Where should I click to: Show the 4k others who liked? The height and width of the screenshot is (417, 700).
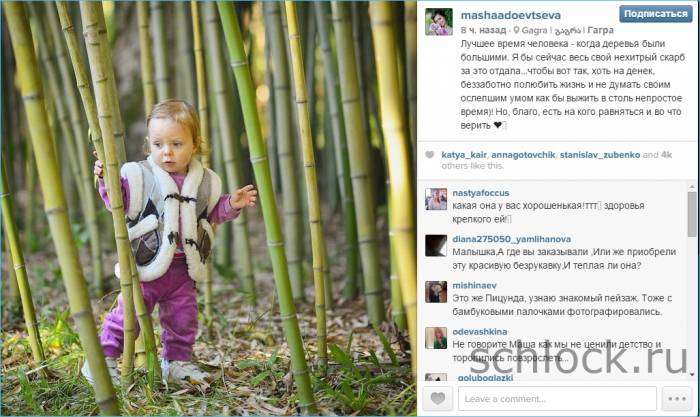pyautogui.click(x=557, y=160)
